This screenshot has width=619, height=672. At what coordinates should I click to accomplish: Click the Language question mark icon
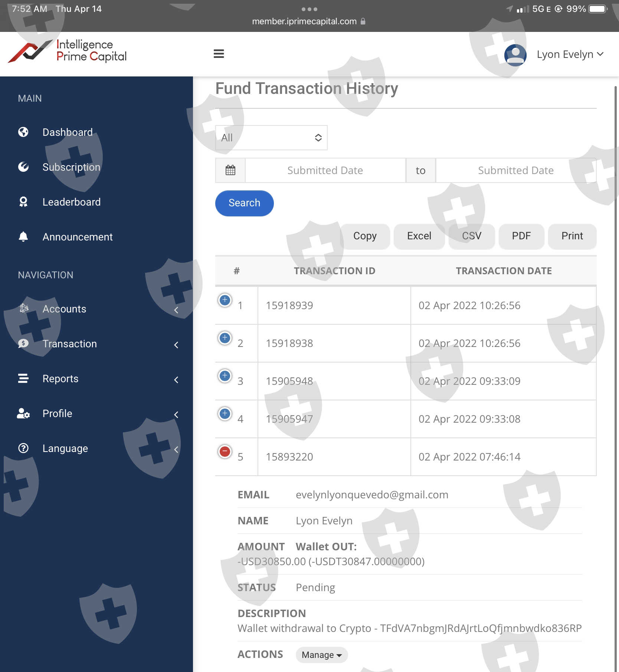click(x=23, y=448)
